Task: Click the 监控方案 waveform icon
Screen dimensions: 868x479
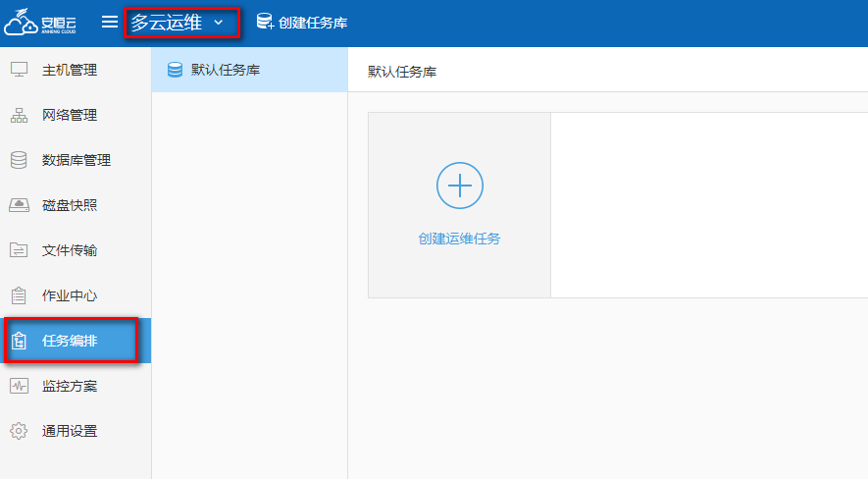Action: (x=19, y=386)
